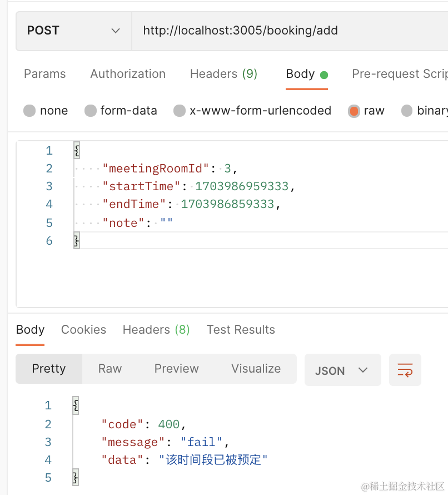
Task: Switch to the Authorization tab
Action: (128, 74)
